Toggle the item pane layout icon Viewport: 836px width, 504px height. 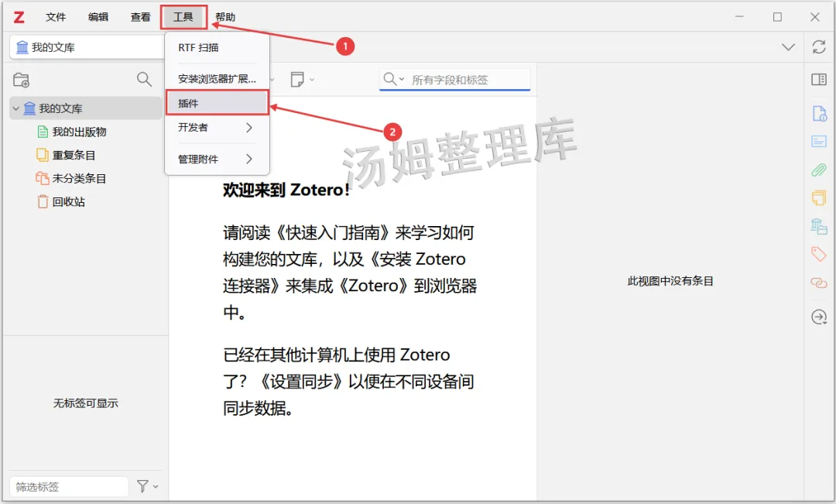click(819, 80)
